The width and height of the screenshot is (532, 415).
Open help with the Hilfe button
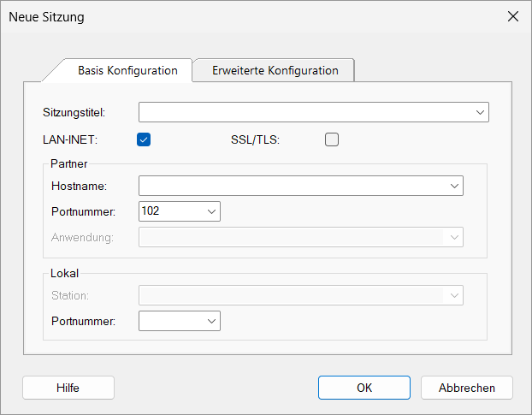[x=68, y=388]
